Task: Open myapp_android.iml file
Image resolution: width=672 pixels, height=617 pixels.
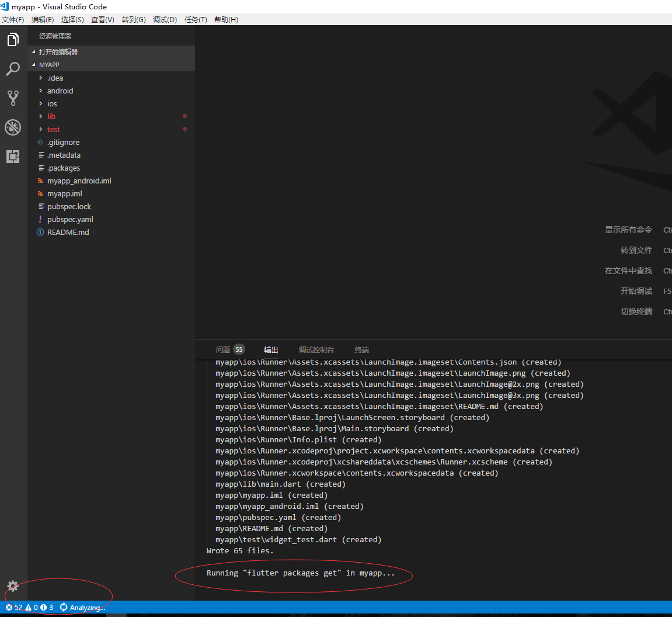Action: coord(79,181)
